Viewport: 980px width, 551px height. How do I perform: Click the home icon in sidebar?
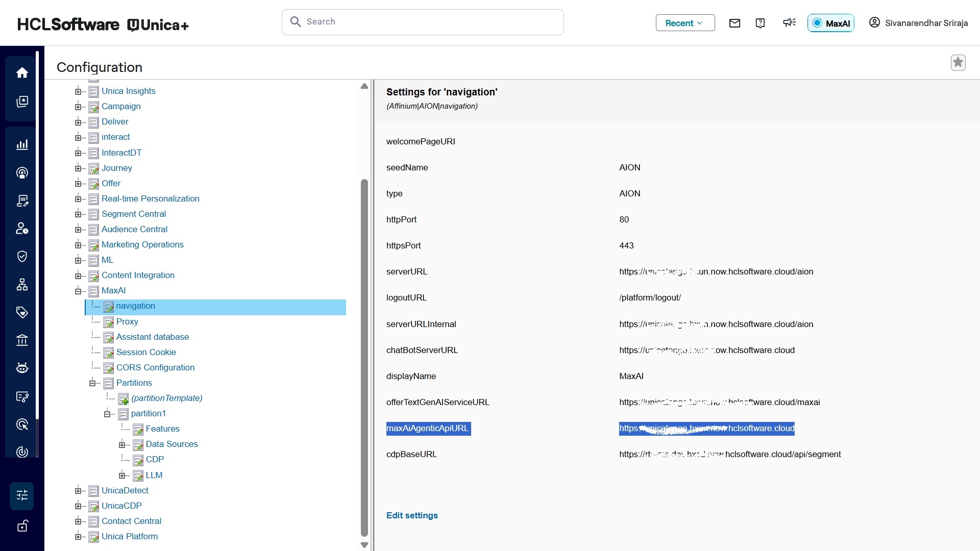pos(22,73)
